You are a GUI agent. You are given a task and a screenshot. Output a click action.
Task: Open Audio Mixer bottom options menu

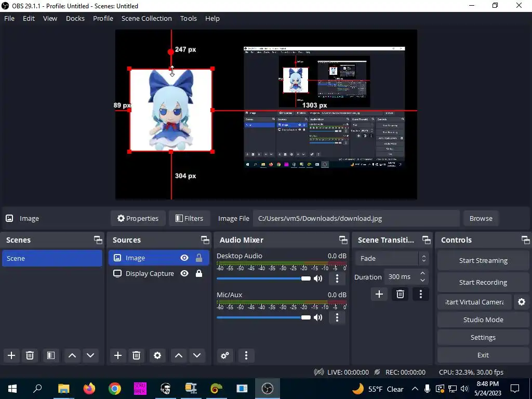246,355
